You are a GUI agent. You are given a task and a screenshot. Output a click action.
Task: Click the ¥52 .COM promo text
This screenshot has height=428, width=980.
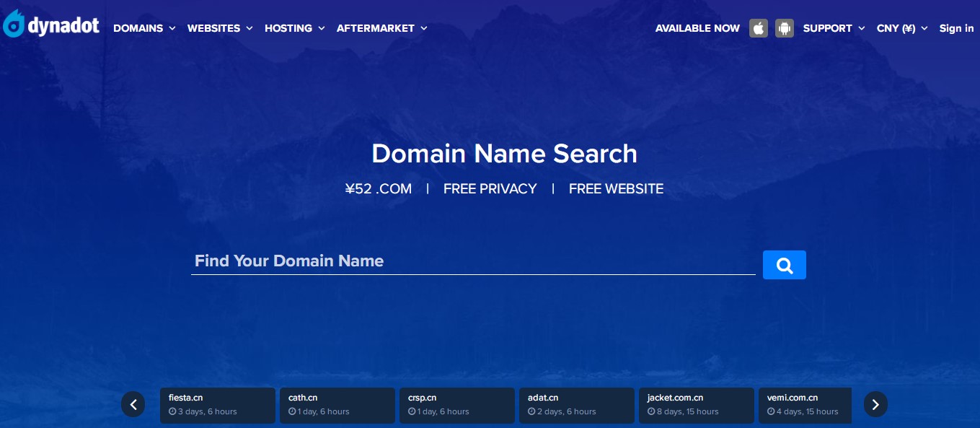[x=379, y=189]
